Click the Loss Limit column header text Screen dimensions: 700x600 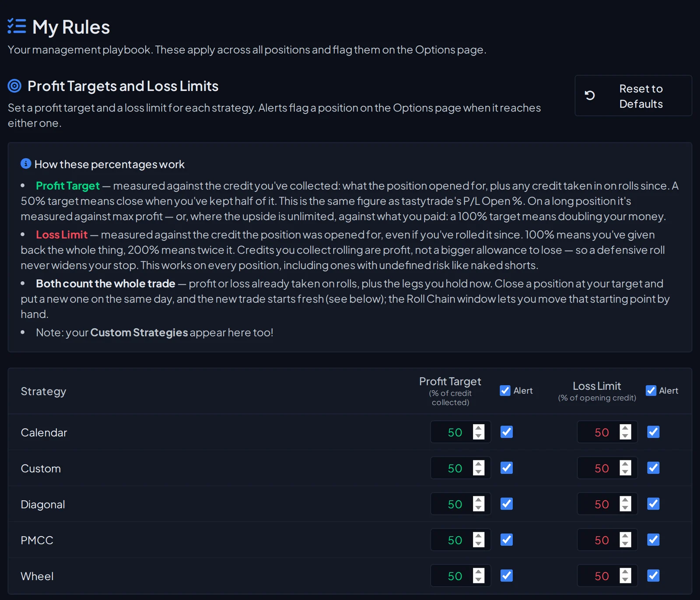tap(597, 386)
